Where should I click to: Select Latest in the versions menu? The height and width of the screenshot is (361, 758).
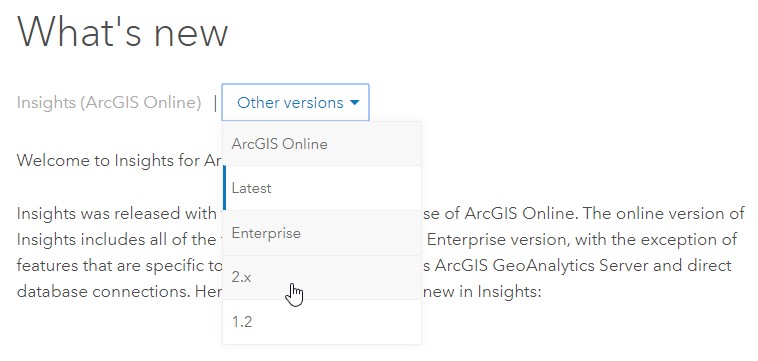click(x=322, y=188)
